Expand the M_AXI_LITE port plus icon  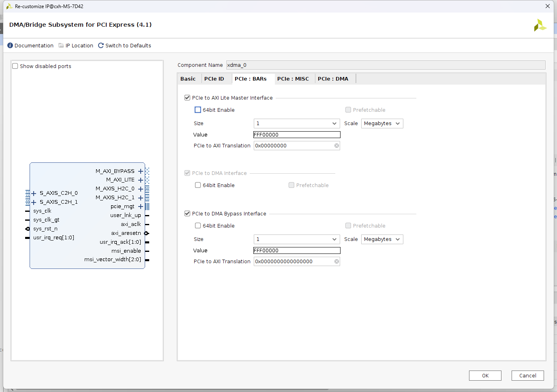141,180
